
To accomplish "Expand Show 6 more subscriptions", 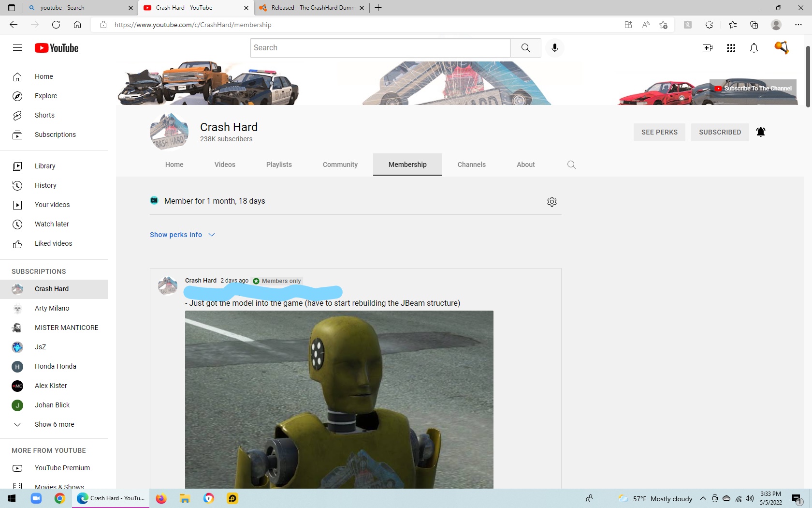I will (x=54, y=424).
